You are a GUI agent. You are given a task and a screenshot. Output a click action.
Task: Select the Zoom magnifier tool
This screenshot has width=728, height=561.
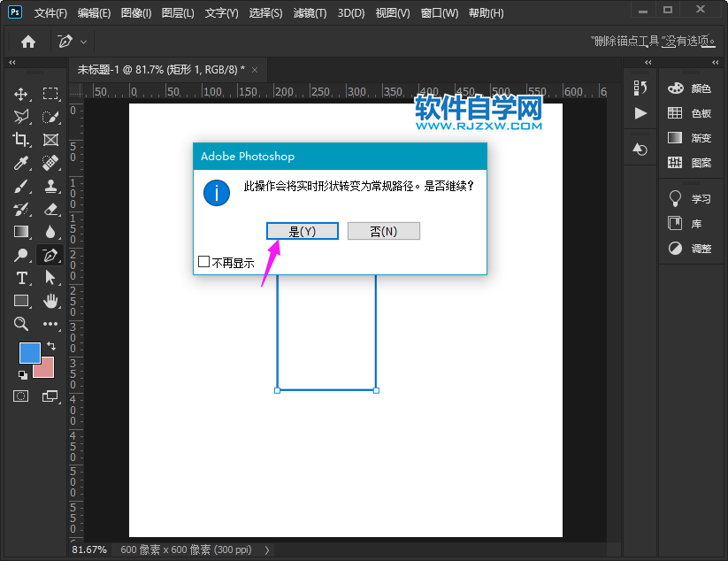point(21,325)
